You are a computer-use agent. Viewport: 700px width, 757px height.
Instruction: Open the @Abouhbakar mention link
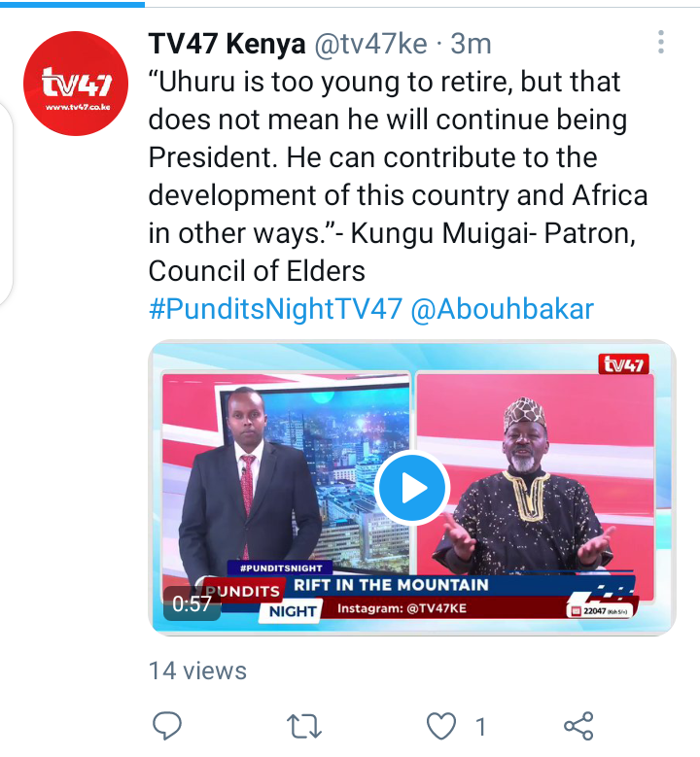point(502,309)
